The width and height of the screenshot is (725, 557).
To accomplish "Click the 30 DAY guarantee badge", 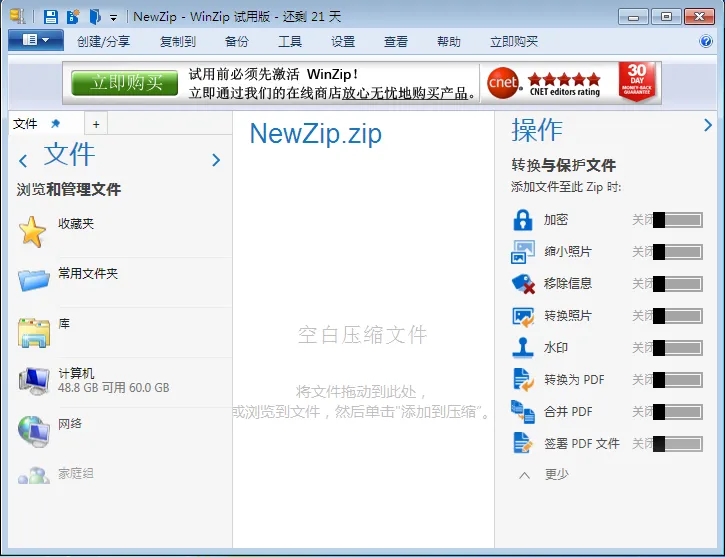I will [637, 81].
